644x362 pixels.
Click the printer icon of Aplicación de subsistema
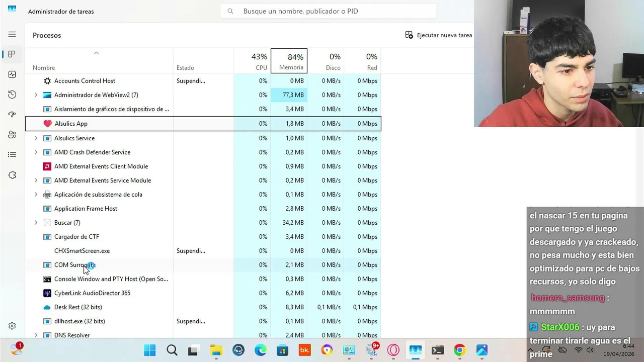pos(47,195)
